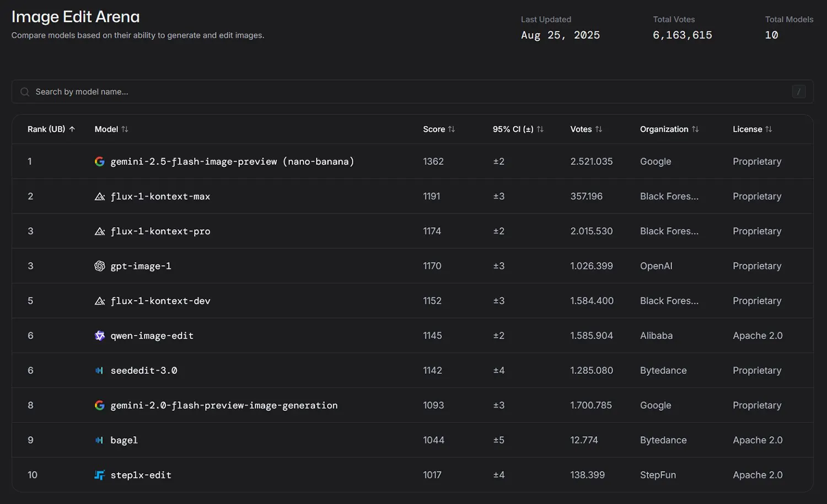Viewport: 827px width, 504px height.
Task: Click the magnifier icon in search bar
Action: tap(25, 92)
